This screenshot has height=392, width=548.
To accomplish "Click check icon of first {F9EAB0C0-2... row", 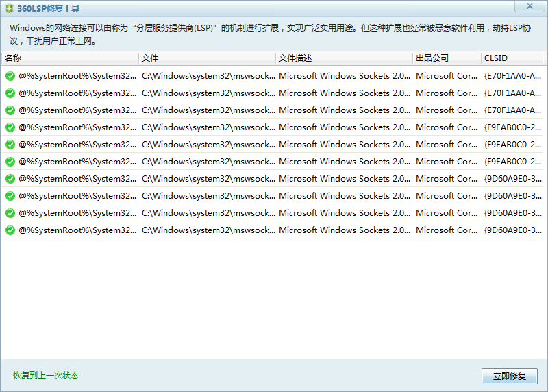I will point(10,127).
